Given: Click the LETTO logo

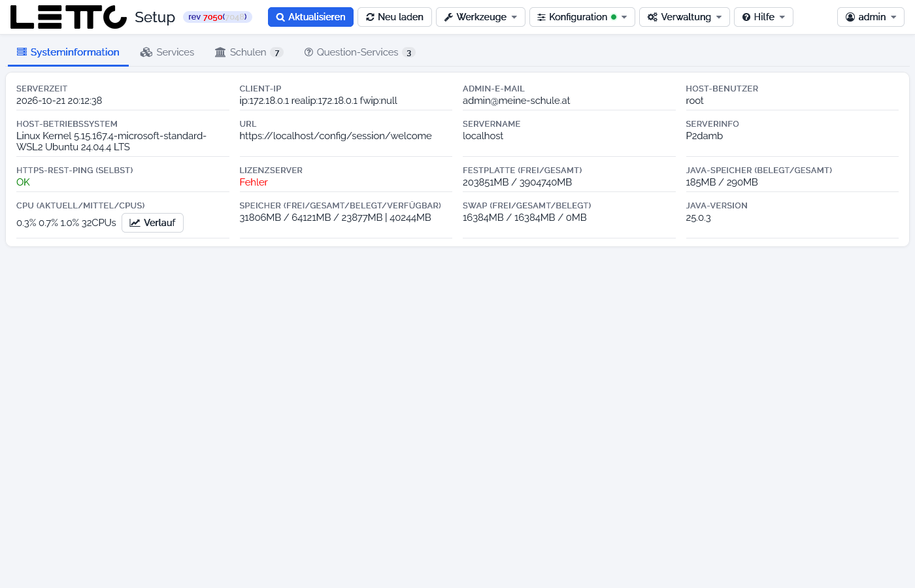Looking at the screenshot, I should point(69,17).
